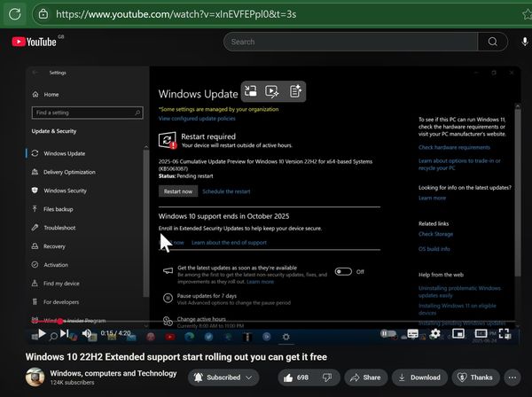Skip to the next video
Screen dimensions: 532x397
tap(65, 333)
